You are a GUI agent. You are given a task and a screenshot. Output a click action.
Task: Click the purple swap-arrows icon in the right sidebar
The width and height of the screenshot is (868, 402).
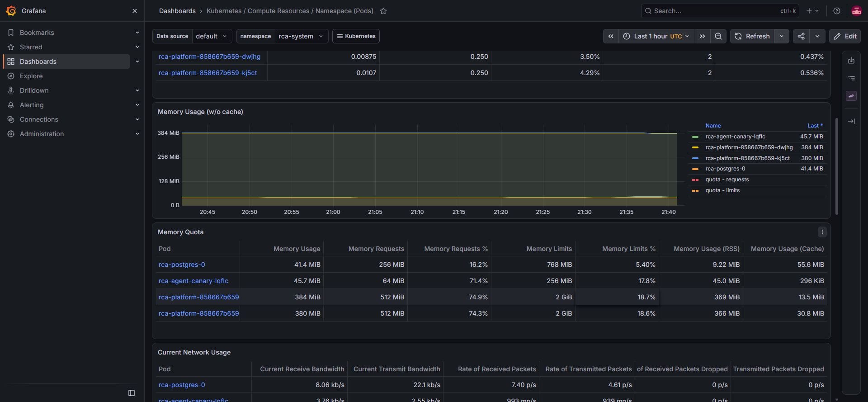(851, 96)
